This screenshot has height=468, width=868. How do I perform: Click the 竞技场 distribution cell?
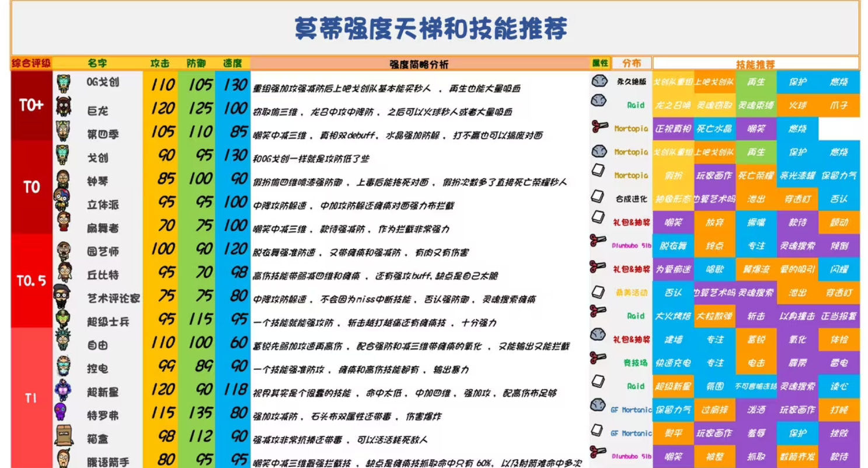click(636, 362)
